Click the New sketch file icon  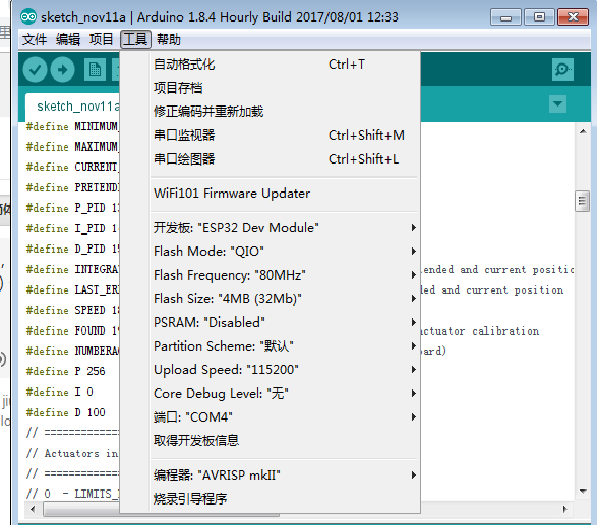[95, 70]
